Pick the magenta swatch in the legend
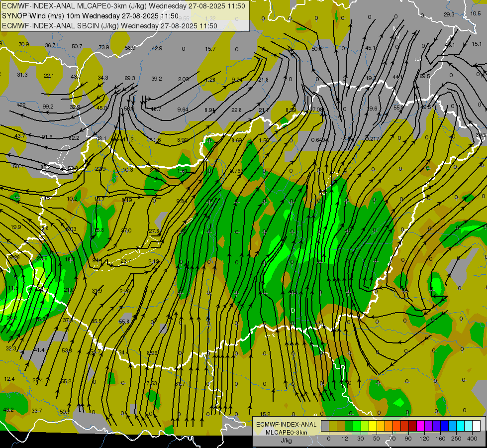487x448 pixels. [x=421, y=426]
